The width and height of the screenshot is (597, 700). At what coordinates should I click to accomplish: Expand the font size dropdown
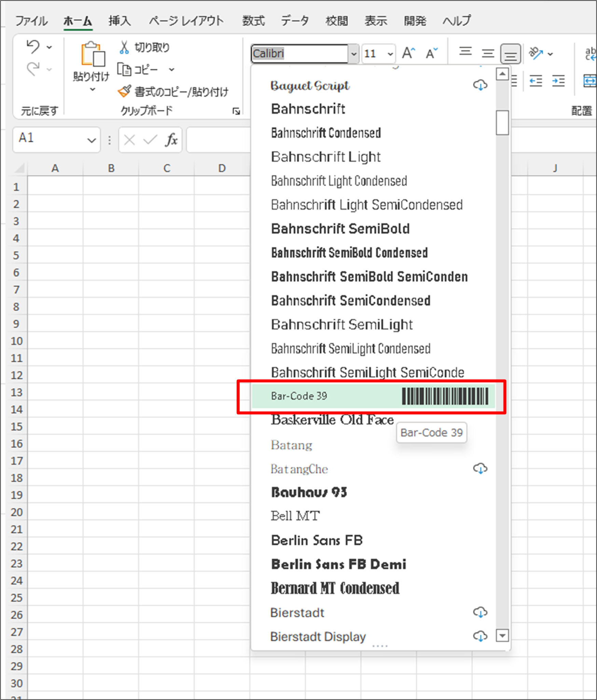[x=390, y=54]
